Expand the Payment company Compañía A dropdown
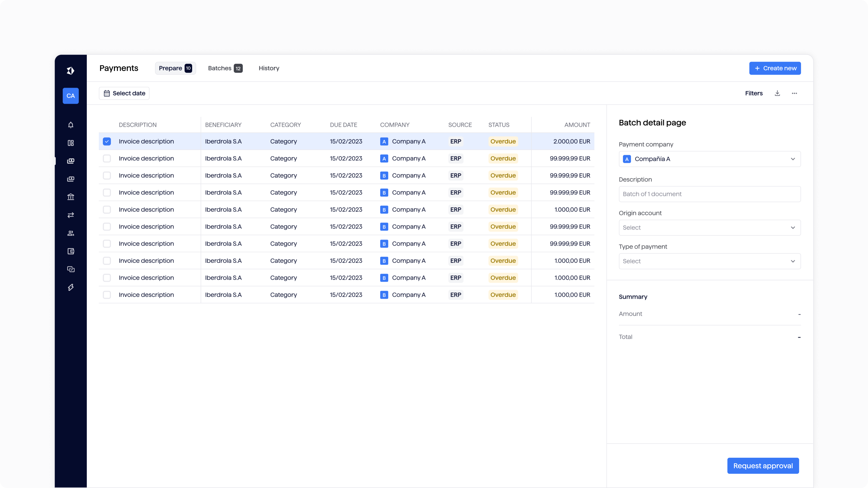The width and height of the screenshot is (868, 488). (x=709, y=159)
